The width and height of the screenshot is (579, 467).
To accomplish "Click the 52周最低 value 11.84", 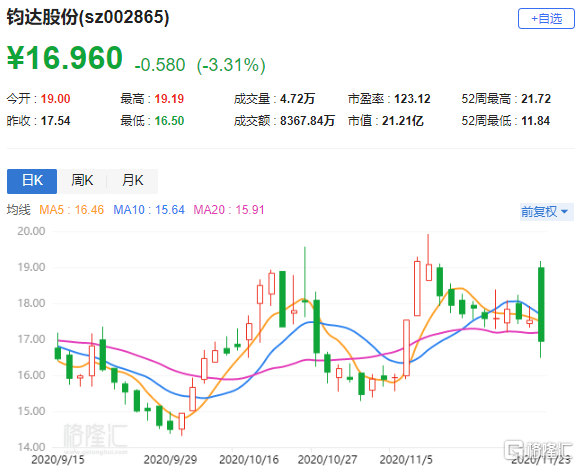I will tap(535, 121).
